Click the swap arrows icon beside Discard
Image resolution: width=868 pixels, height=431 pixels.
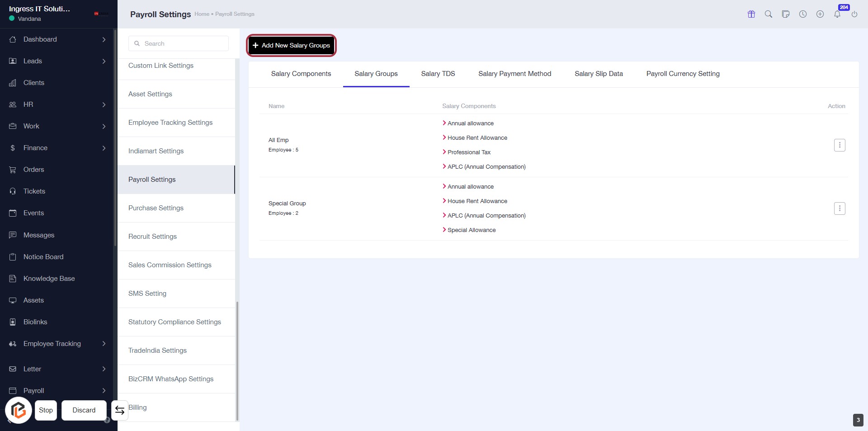click(120, 410)
